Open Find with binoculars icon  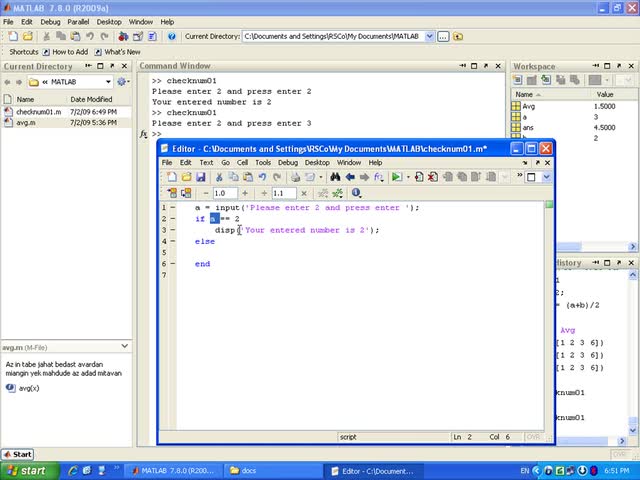[x=335, y=177]
